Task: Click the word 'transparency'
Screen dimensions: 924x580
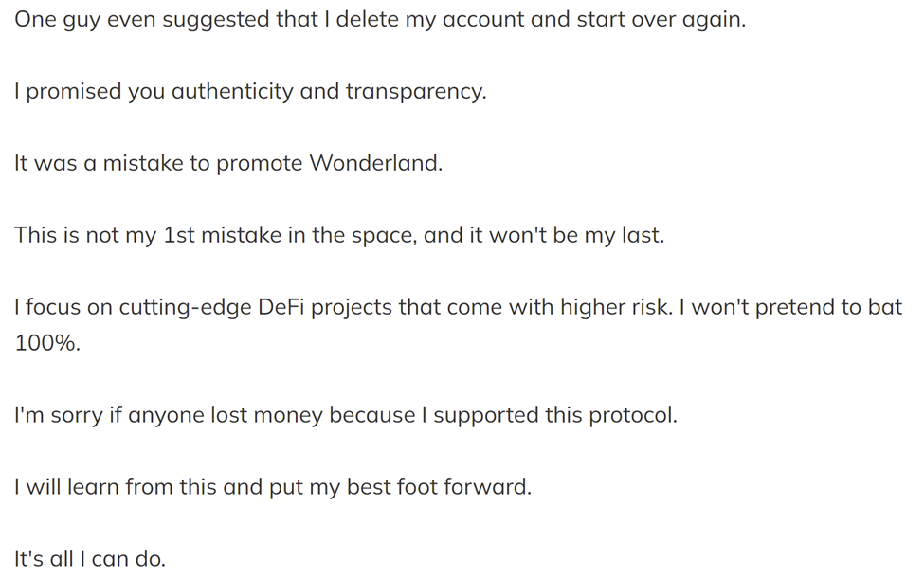Action: (x=414, y=92)
